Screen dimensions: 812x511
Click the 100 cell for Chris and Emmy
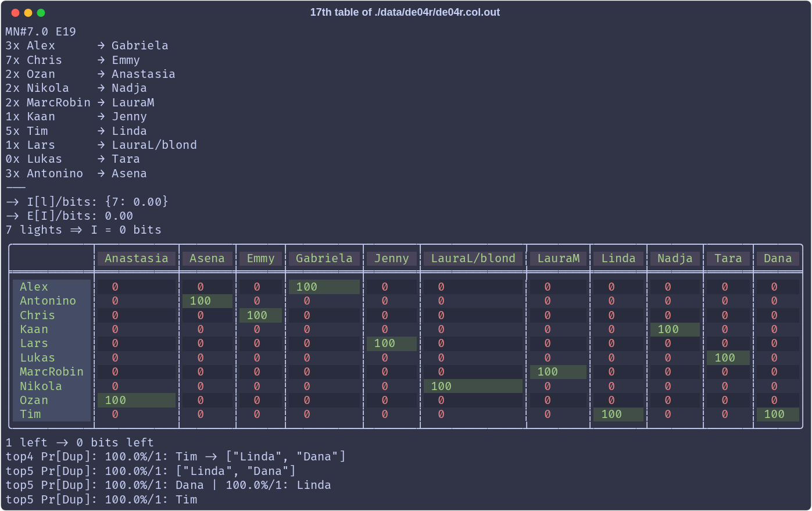click(260, 315)
